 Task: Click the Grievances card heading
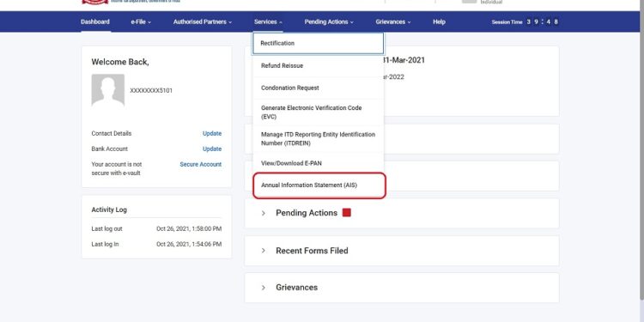tap(296, 288)
